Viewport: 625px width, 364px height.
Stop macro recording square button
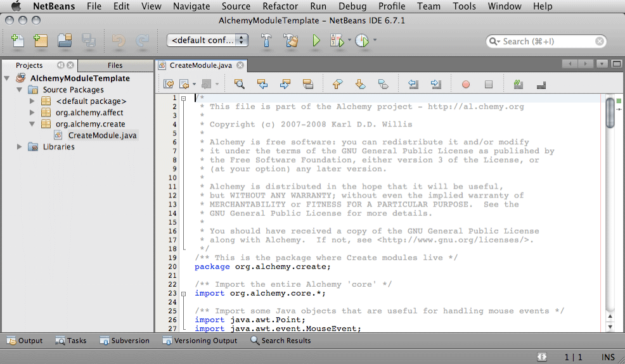tap(489, 84)
